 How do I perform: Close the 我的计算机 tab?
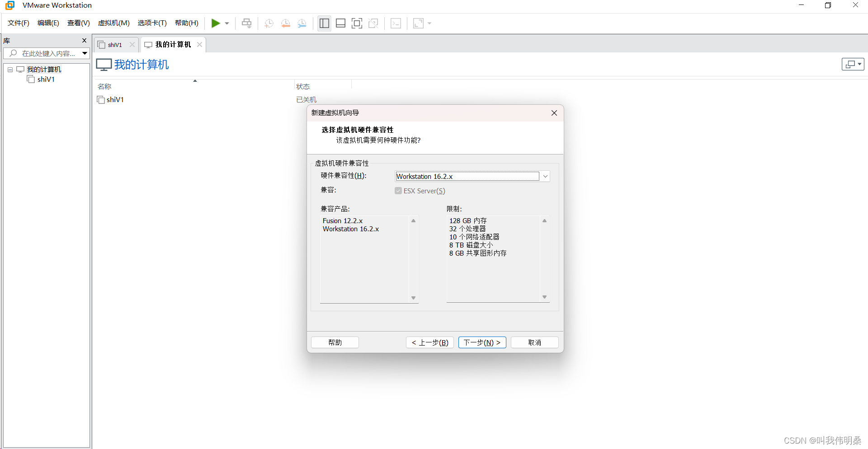(x=199, y=44)
